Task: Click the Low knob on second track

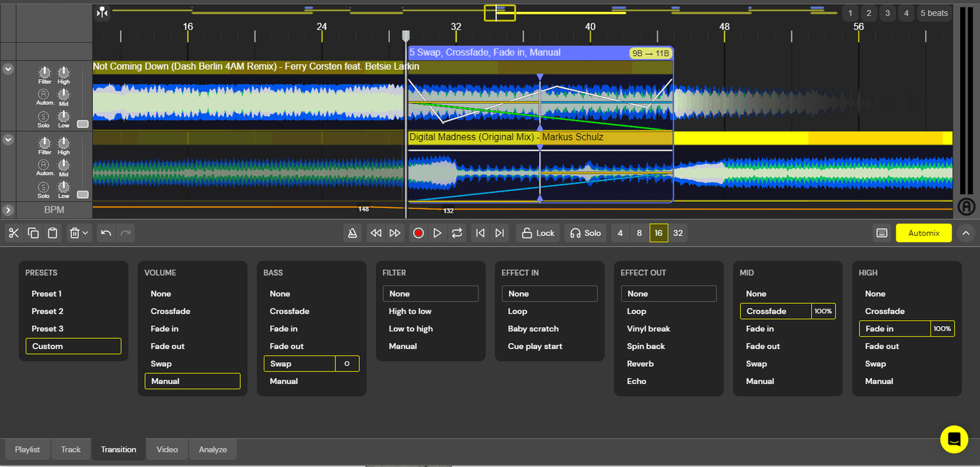Action: (63, 186)
